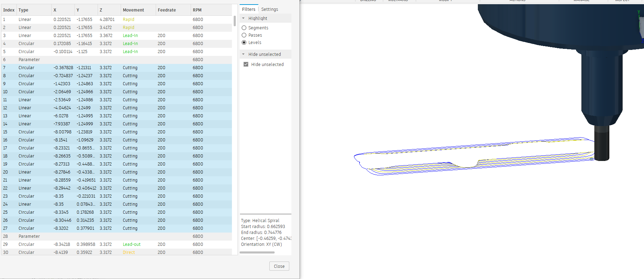Viewport: 644px width, 279px height.
Task: Collapse the Highlight section
Action: (243, 19)
